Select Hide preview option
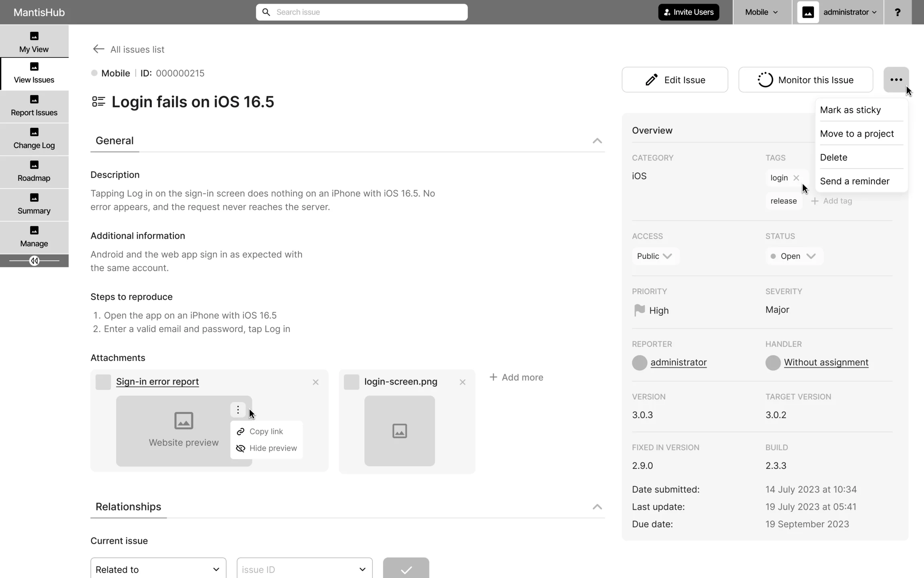This screenshot has height=578, width=924. click(267, 448)
